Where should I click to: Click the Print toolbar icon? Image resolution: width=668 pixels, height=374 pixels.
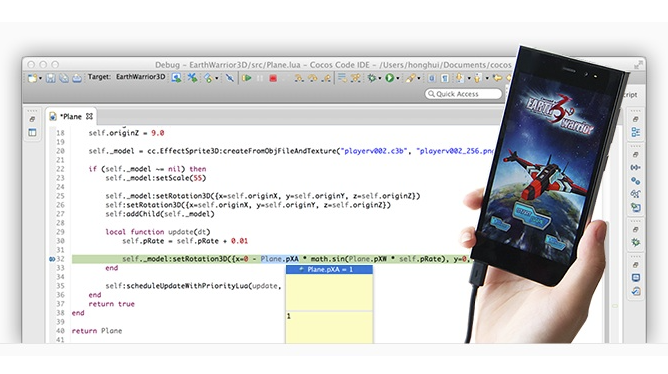pyautogui.click(x=77, y=78)
